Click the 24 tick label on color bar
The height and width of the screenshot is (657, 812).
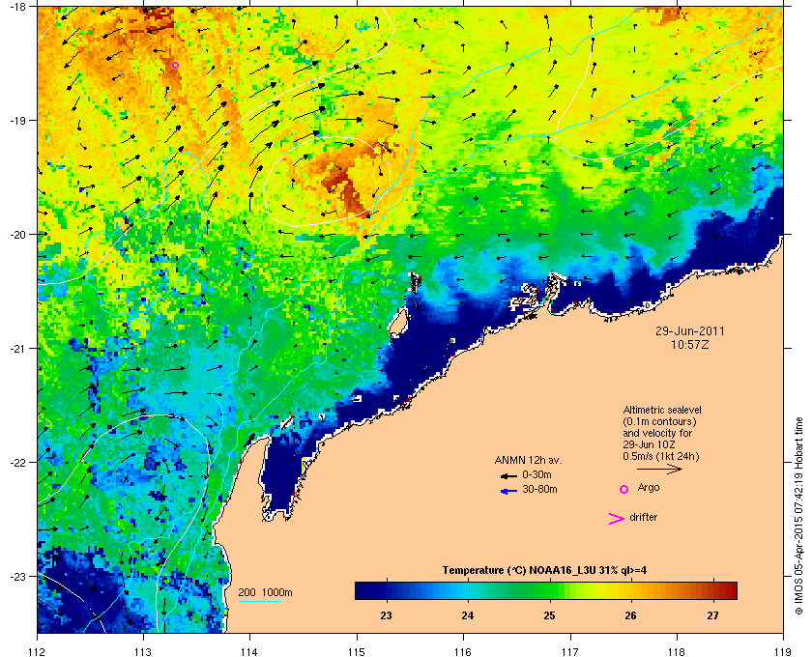468,615
